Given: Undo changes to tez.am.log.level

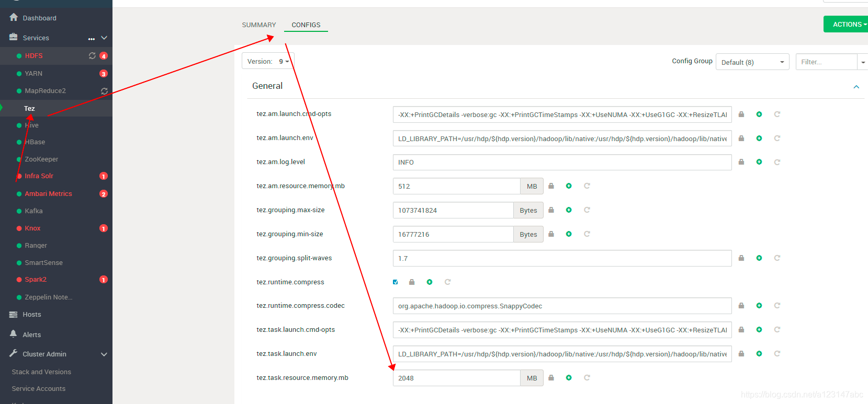Looking at the screenshot, I should tap(777, 162).
